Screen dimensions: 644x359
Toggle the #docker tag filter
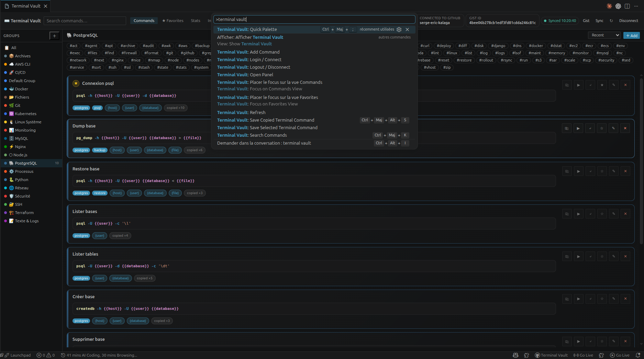click(x=536, y=46)
